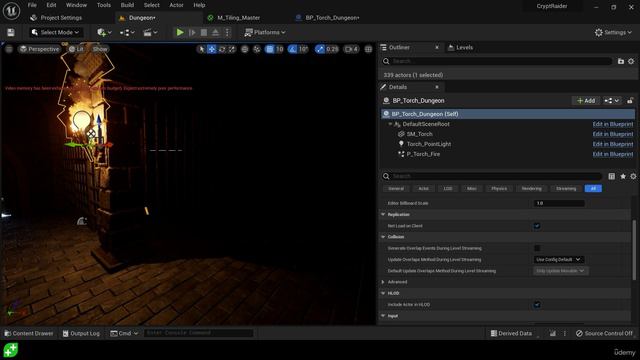Open the viewport options hamburger menu
The image size is (640, 360).
click(x=9, y=49)
